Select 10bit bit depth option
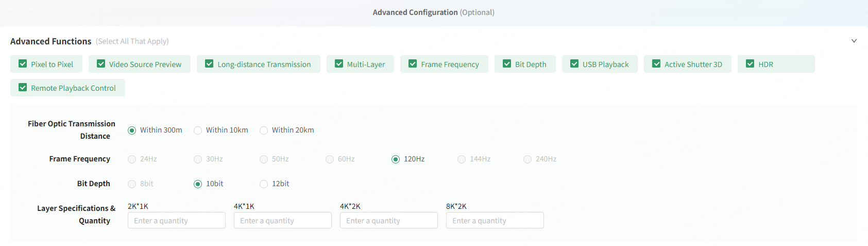 198,184
